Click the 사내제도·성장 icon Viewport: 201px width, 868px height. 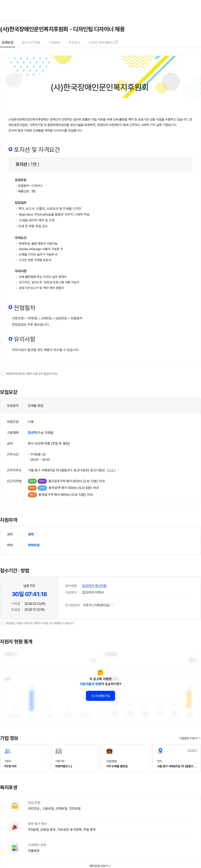pyautogui.click(x=15, y=848)
